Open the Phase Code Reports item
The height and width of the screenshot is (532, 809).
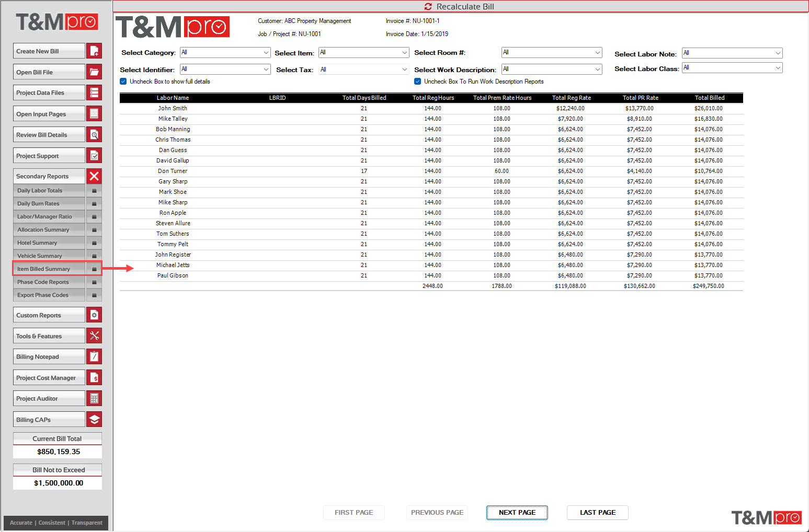pyautogui.click(x=49, y=282)
